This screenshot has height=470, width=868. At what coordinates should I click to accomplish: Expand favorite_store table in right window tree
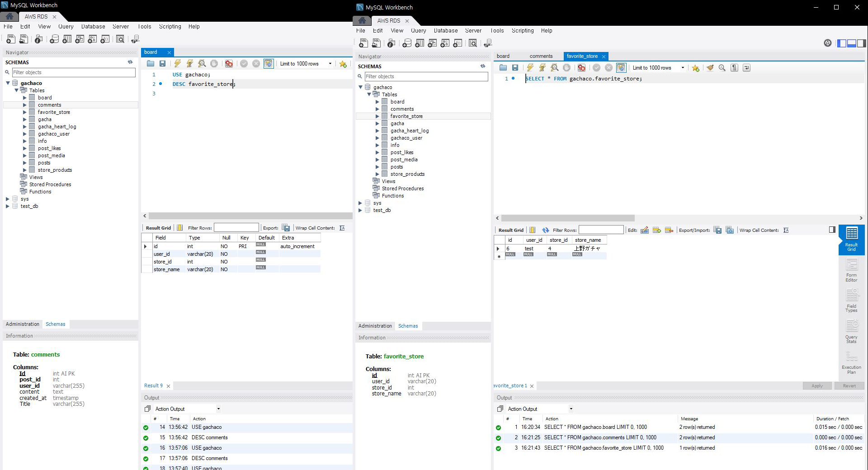[377, 116]
